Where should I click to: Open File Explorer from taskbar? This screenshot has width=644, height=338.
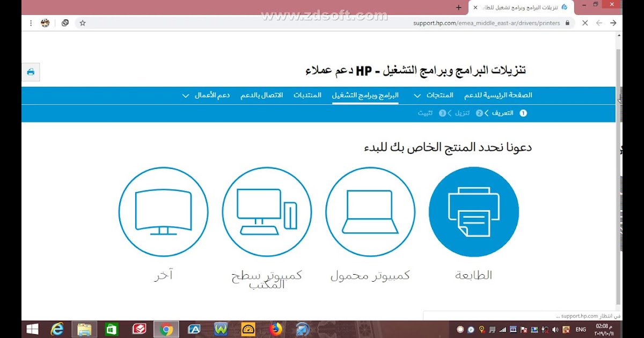[84, 329]
